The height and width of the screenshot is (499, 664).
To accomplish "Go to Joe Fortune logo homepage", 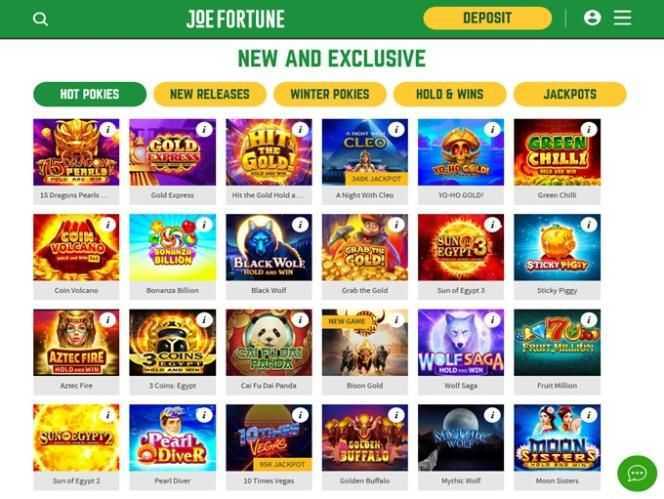I will (235, 19).
